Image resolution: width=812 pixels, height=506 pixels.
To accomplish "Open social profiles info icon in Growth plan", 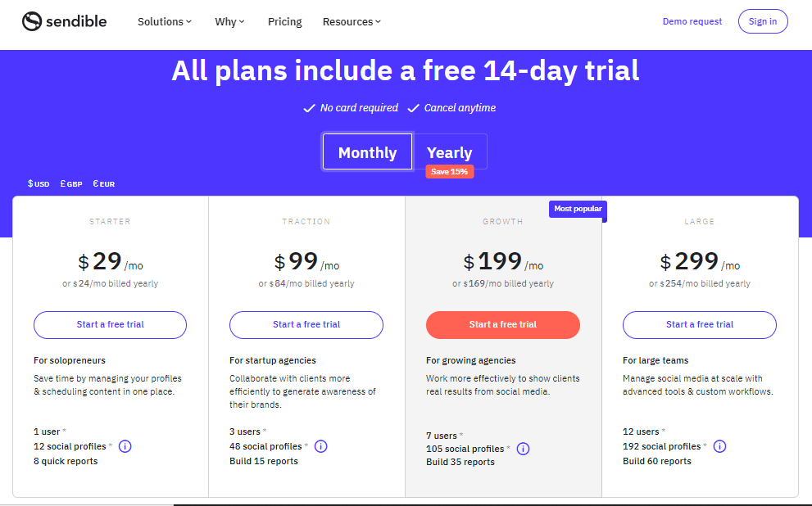I will point(523,449).
